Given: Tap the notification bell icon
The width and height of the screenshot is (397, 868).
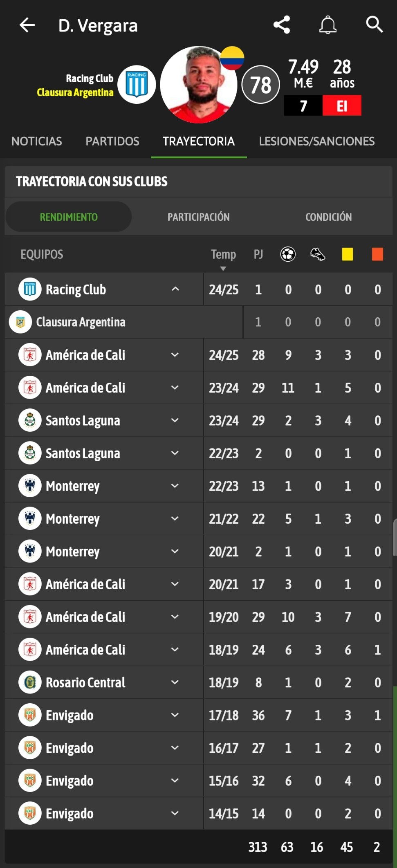Looking at the screenshot, I should (327, 25).
